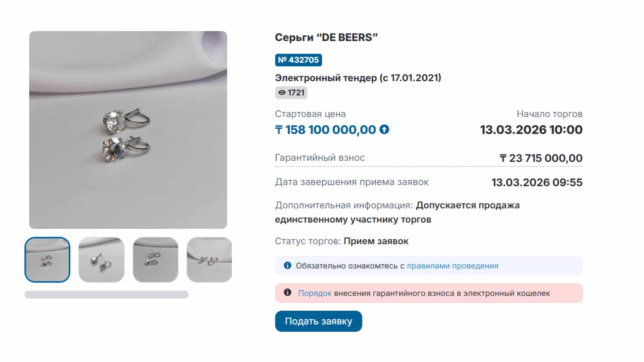Image resolution: width=644 pixels, height=362 pixels.
Task: Click the guarantee deposit amount 23 715 000,00
Action: coord(545,158)
